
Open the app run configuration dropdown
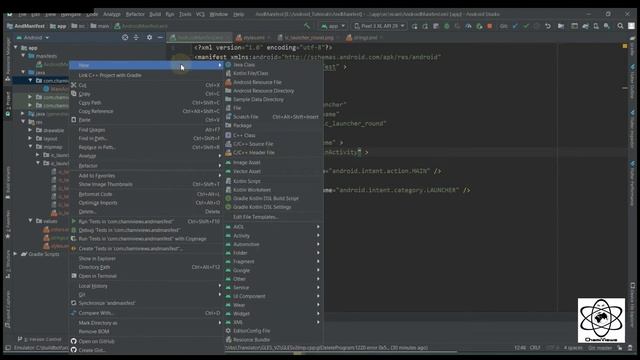(x=333, y=26)
